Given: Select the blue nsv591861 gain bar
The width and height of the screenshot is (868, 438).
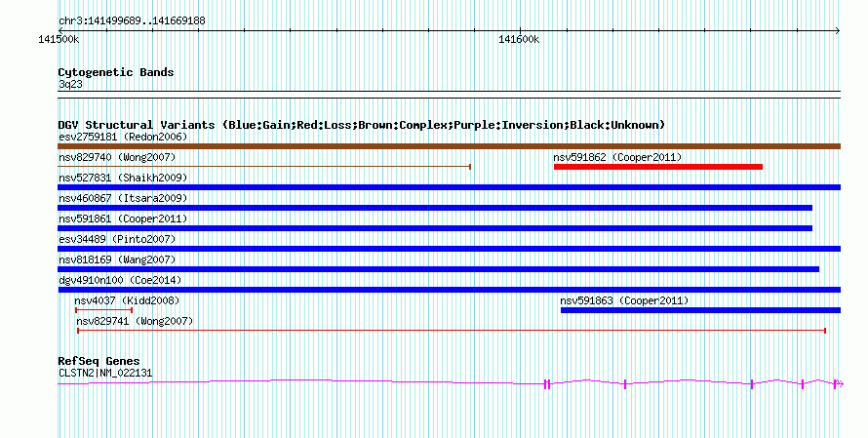Looking at the screenshot, I should [435, 228].
